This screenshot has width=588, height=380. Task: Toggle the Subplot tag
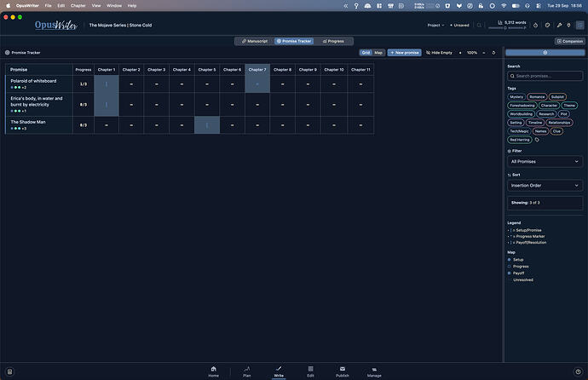557,96
